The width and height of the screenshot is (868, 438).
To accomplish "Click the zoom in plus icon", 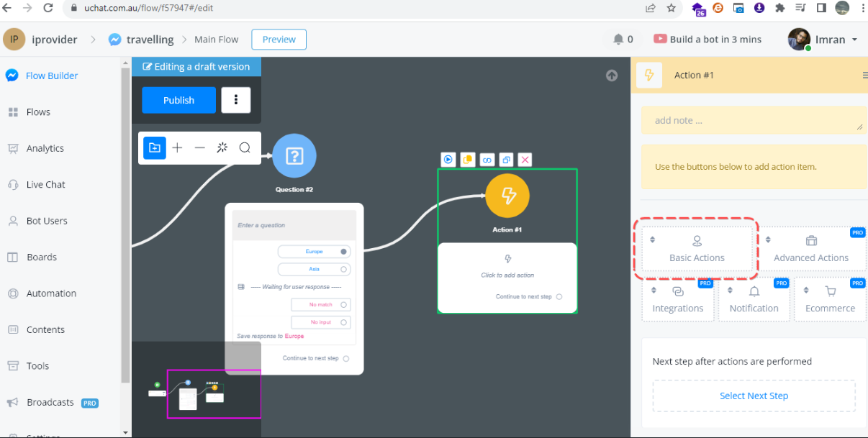I will (x=177, y=148).
